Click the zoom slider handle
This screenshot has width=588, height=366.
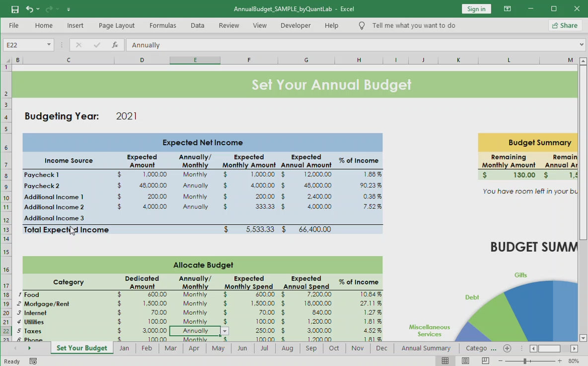point(524,361)
